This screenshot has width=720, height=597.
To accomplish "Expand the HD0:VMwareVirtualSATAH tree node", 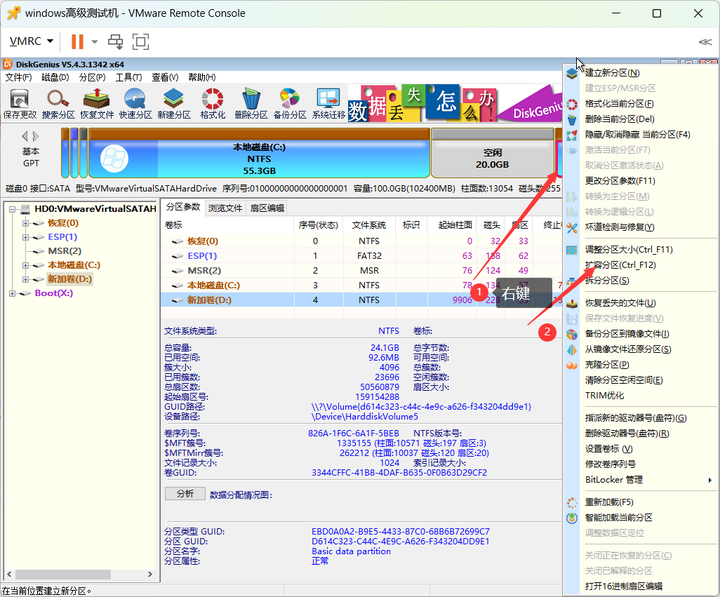I will tap(12, 209).
